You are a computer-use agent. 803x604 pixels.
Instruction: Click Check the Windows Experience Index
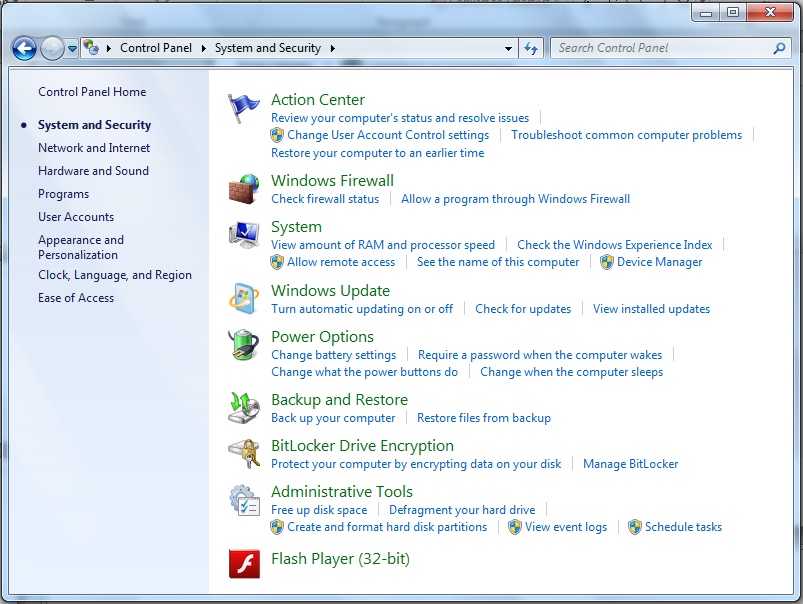point(615,245)
